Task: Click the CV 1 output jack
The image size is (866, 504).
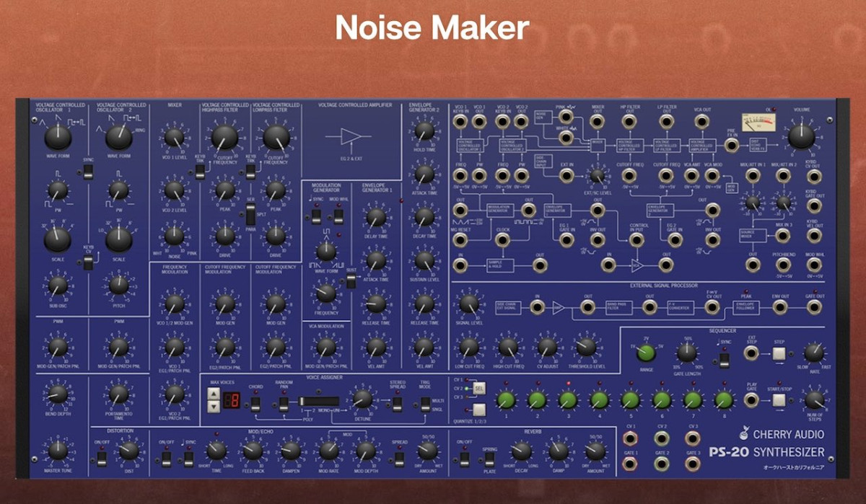Action: click(631, 437)
